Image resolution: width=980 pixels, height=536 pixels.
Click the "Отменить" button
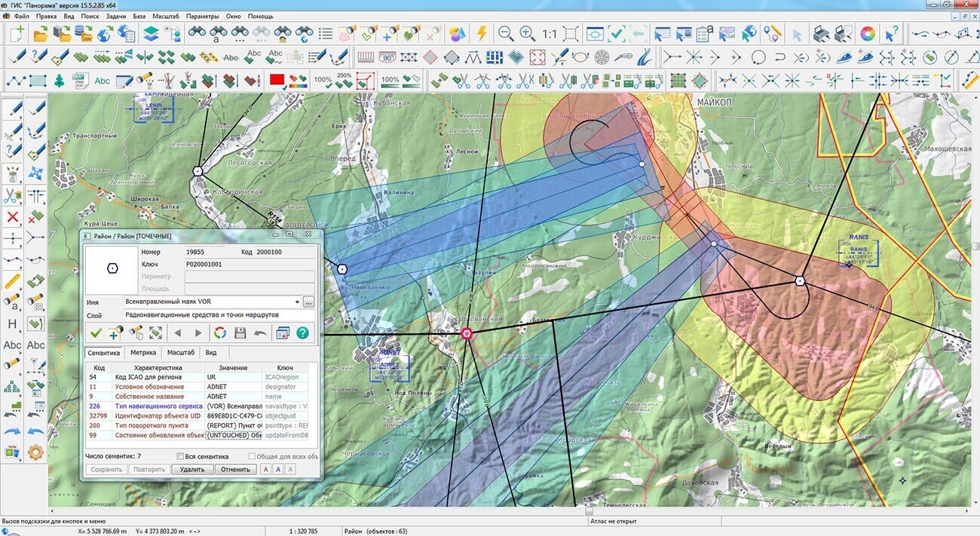(235, 469)
